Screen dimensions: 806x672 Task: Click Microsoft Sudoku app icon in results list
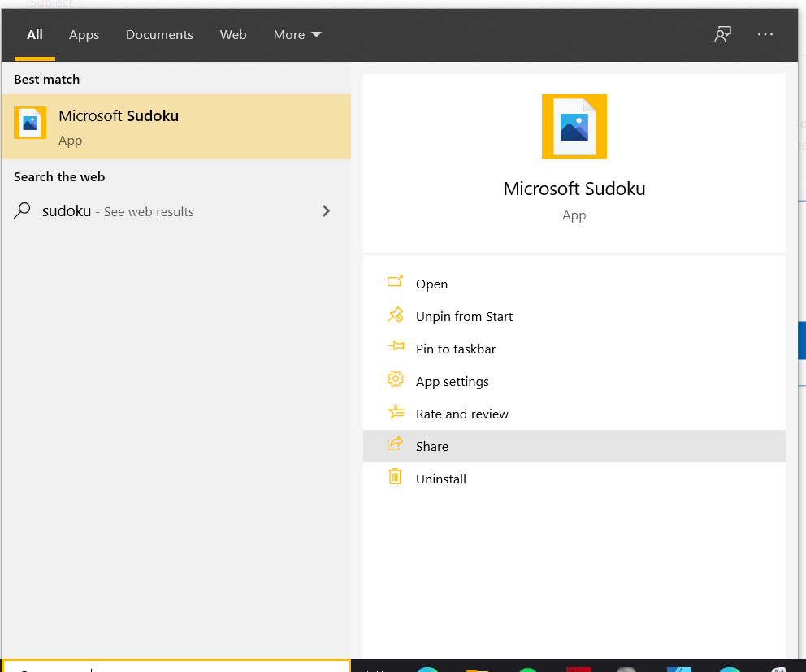[x=30, y=123]
